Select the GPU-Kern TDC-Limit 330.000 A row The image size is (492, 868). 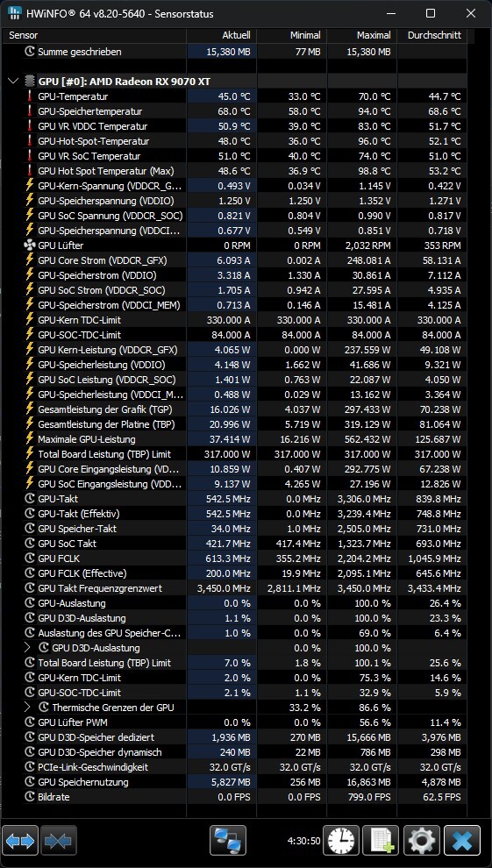[234, 320]
